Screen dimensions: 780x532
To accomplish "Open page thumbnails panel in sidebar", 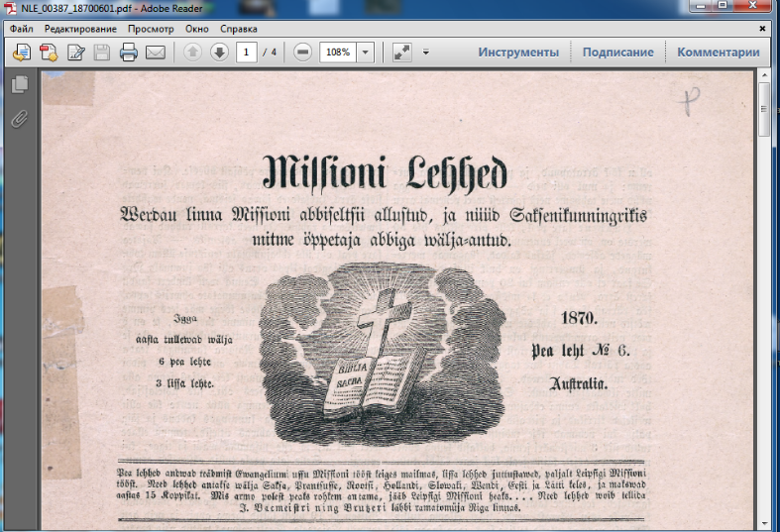I will tap(20, 84).
